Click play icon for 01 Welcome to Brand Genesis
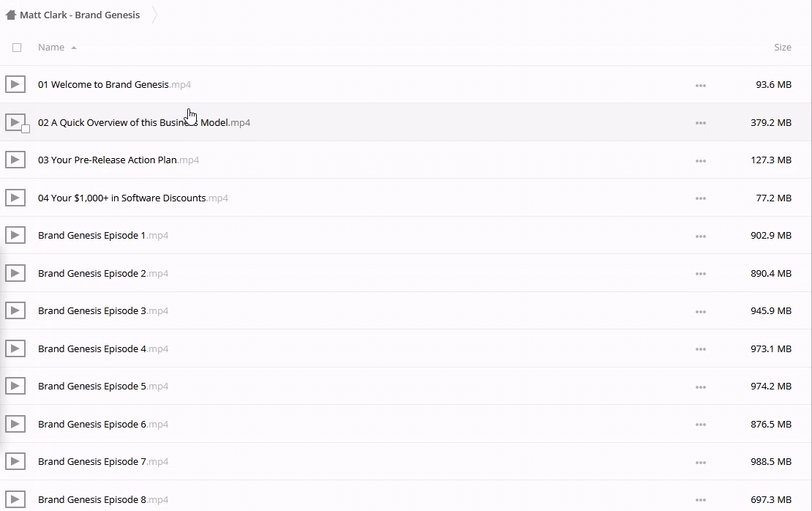812x511 pixels. tap(15, 84)
